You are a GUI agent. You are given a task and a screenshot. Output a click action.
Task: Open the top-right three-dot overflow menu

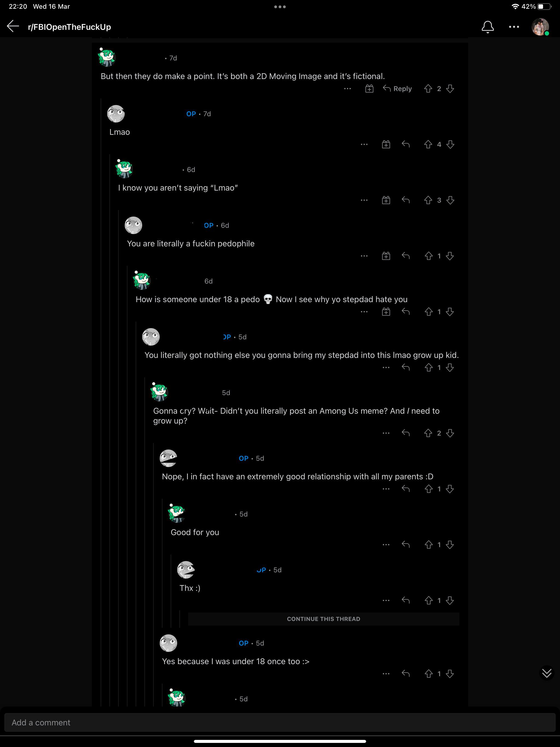click(514, 27)
